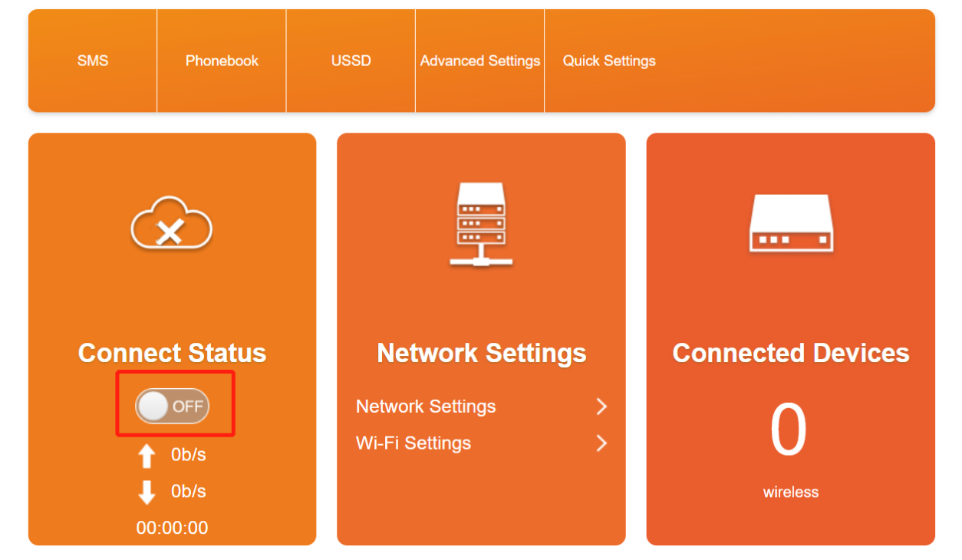Click the Connect Status heading
The height and width of the screenshot is (560, 962).
(x=172, y=353)
